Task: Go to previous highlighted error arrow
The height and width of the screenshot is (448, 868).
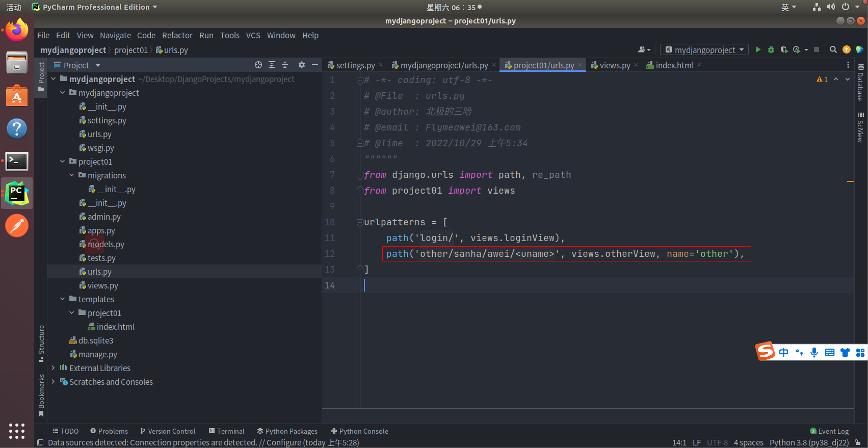Action: 836,80
